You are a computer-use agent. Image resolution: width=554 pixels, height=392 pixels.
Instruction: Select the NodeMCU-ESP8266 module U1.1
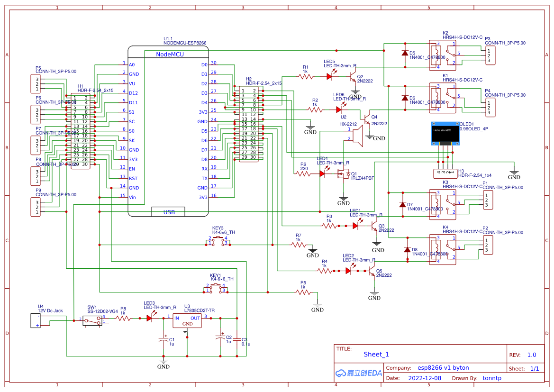tap(172, 133)
